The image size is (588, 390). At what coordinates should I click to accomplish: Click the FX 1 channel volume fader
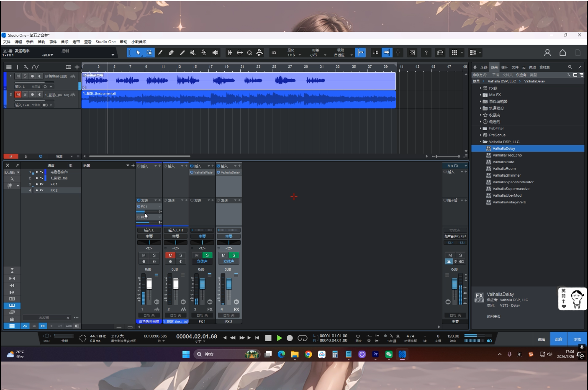coord(202,284)
